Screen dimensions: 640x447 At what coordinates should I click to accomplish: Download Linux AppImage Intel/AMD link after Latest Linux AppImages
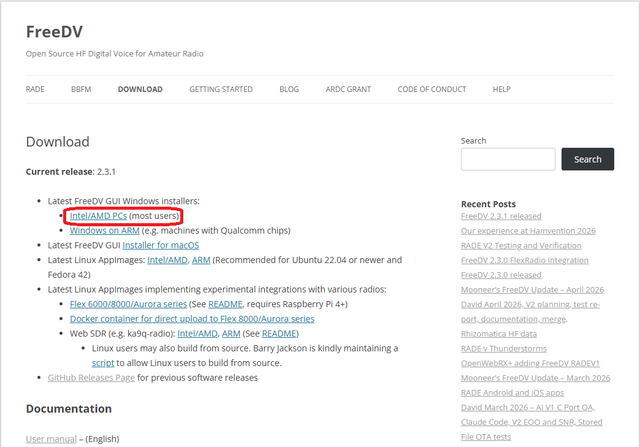[x=167, y=260]
